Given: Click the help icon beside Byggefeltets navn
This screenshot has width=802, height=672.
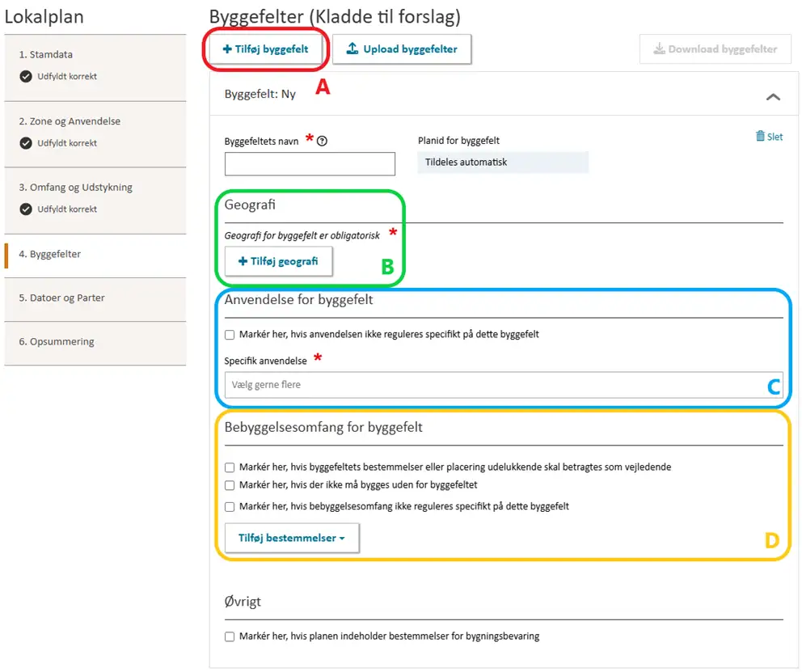Looking at the screenshot, I should tap(323, 141).
